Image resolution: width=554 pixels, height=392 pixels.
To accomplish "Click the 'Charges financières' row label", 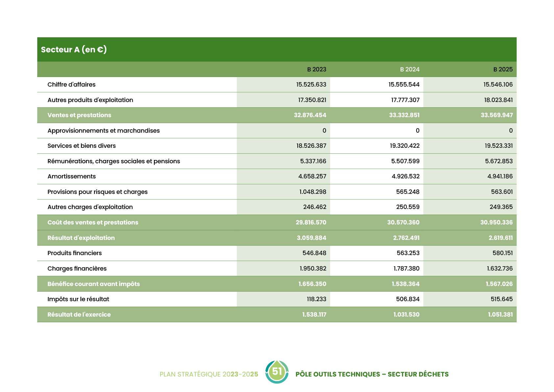I will click(x=77, y=269).
